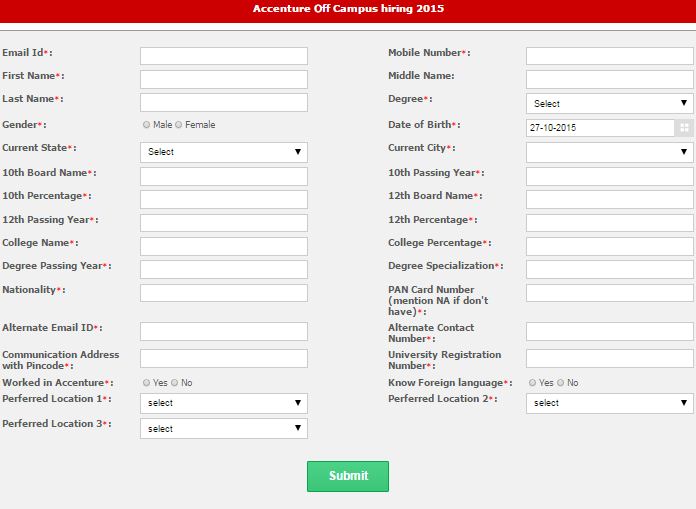Click the University Registration Number field
Viewport: 696px width, 509px height.
609,359
